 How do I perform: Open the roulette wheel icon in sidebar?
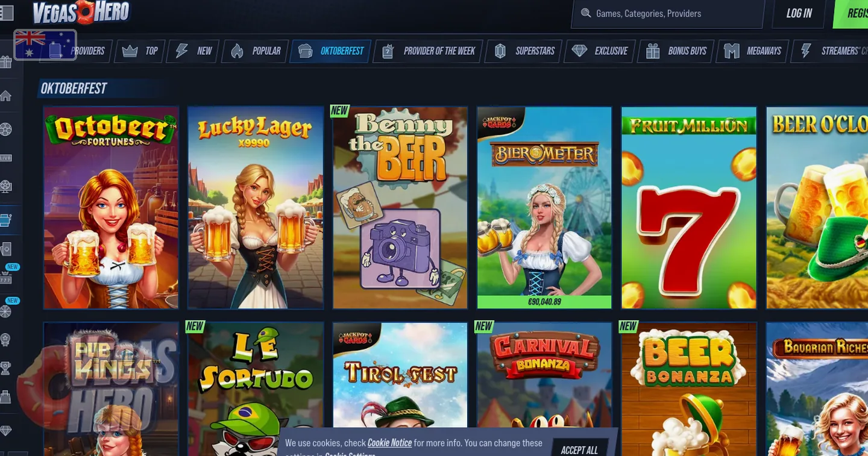coord(5,186)
